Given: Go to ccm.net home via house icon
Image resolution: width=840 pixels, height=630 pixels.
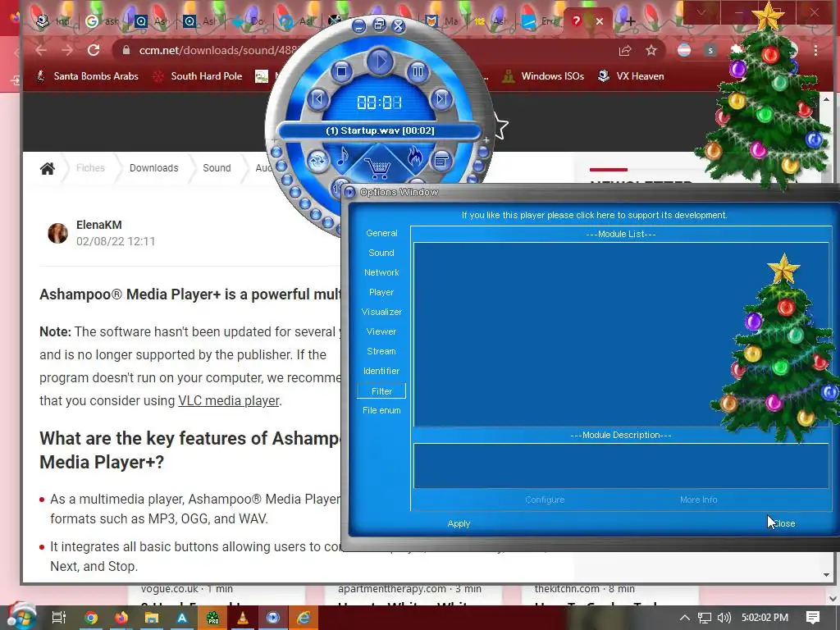Looking at the screenshot, I should 48,169.
